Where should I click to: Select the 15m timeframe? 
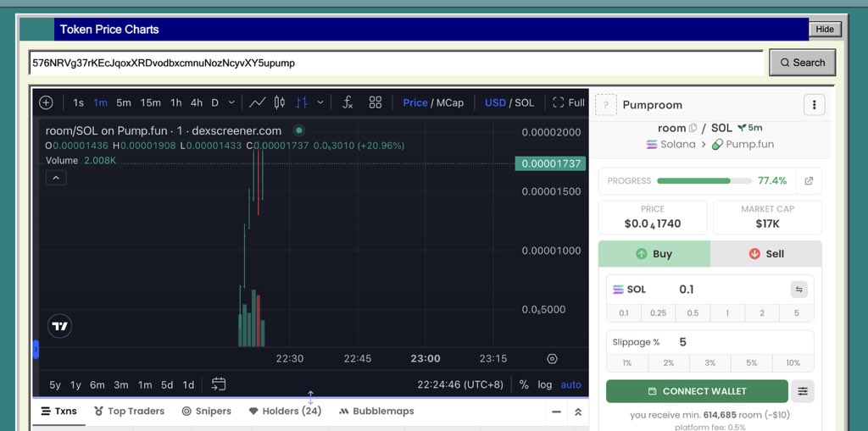coord(151,102)
